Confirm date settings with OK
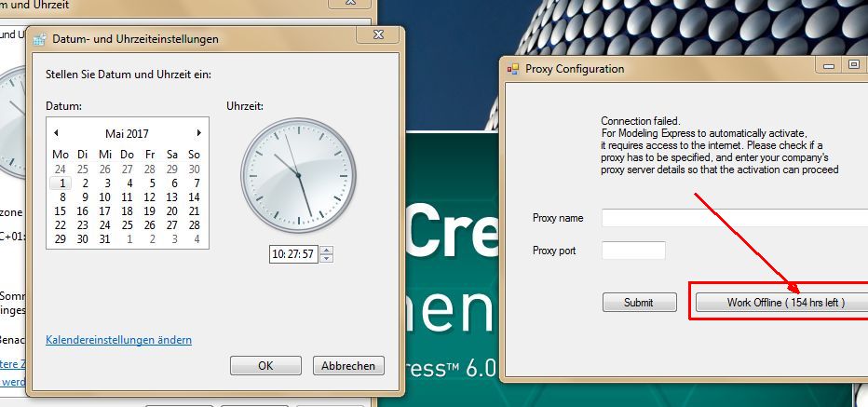 click(x=265, y=365)
